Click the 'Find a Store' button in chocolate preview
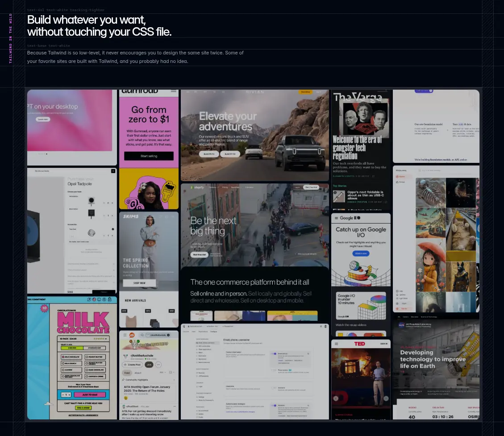 tap(83, 408)
